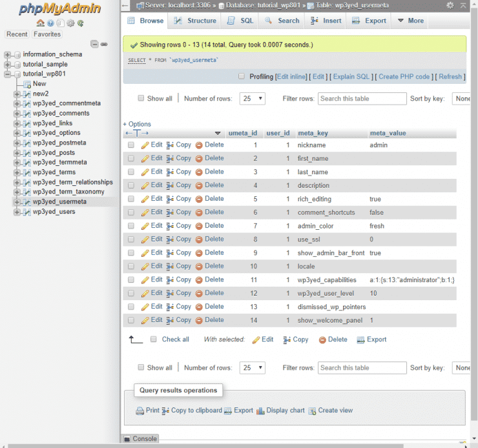Viewport: 478px width, 448px height.
Task: Switch to Structure tab
Action: tap(195, 21)
